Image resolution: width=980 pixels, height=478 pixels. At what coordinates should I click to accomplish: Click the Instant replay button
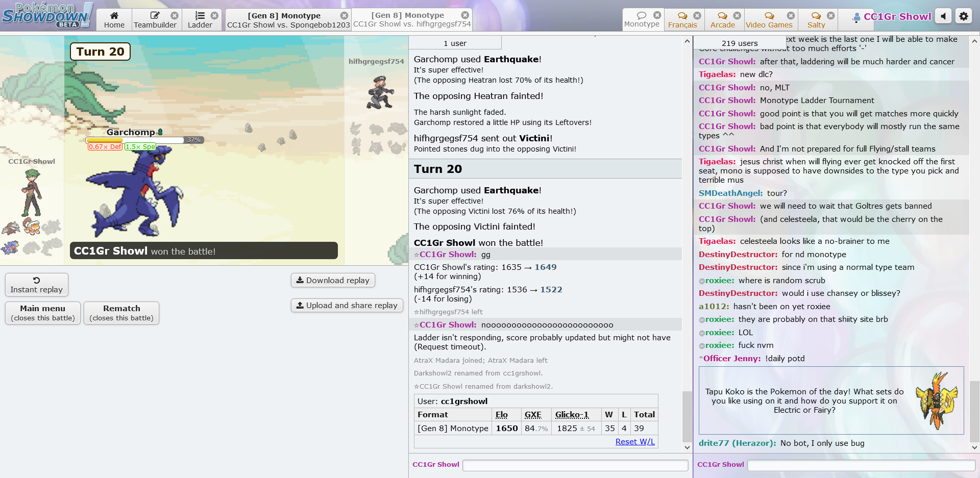point(37,285)
